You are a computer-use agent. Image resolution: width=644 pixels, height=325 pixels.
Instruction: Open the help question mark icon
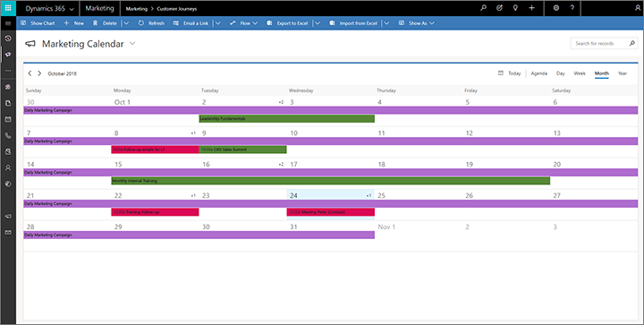pyautogui.click(x=572, y=8)
